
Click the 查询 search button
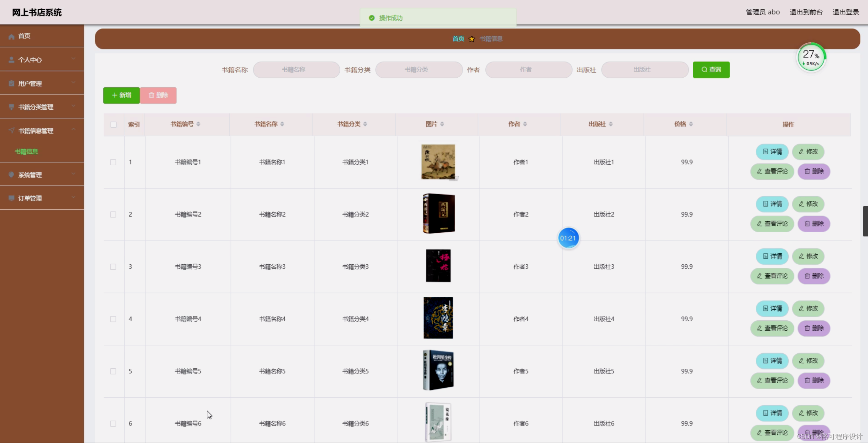tap(711, 69)
